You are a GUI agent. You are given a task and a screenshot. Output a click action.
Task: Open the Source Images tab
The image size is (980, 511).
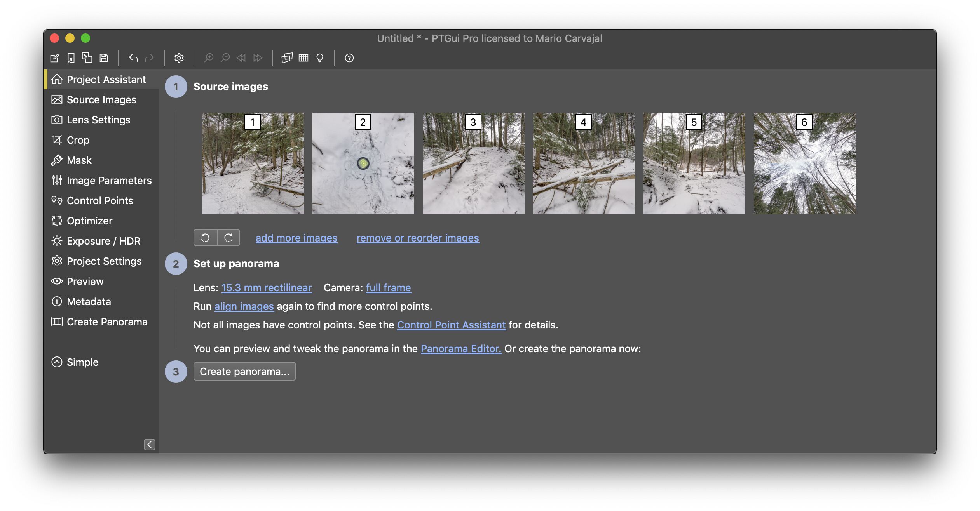coord(101,99)
